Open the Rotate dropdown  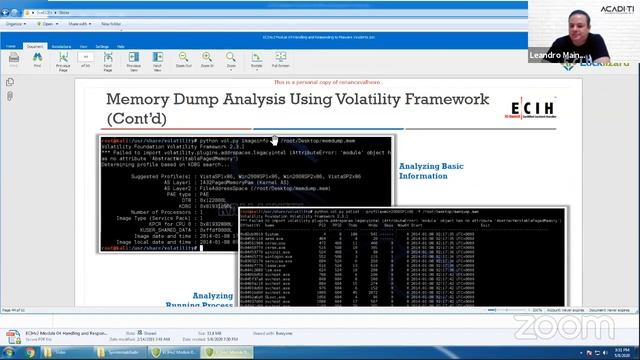click(x=256, y=61)
